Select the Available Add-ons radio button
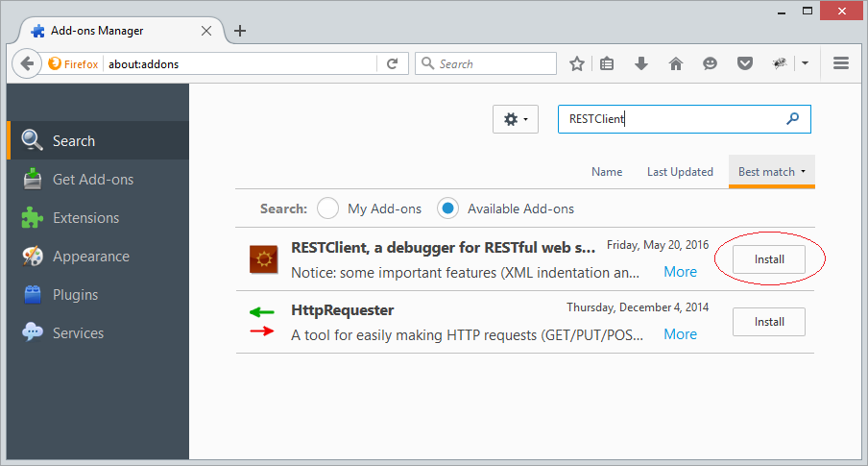Screen dimensions: 868x466 click(447, 208)
